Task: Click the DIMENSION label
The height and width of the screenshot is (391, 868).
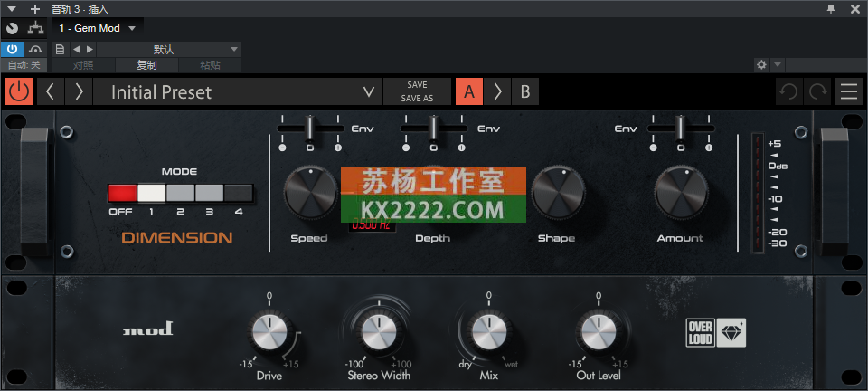Action: click(177, 238)
